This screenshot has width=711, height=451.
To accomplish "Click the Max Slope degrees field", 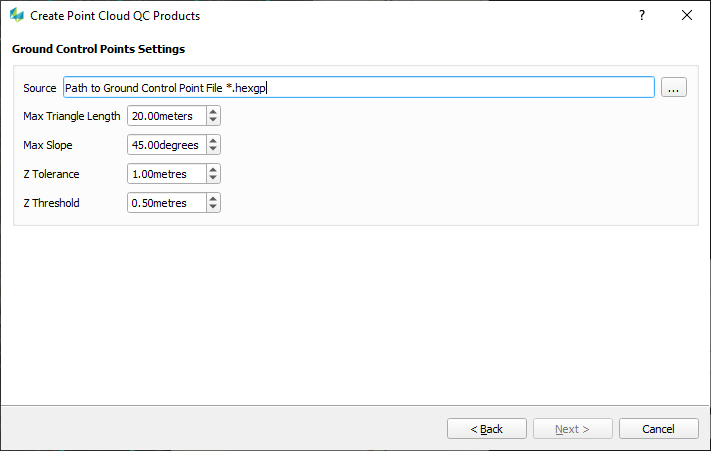I will [x=166, y=145].
